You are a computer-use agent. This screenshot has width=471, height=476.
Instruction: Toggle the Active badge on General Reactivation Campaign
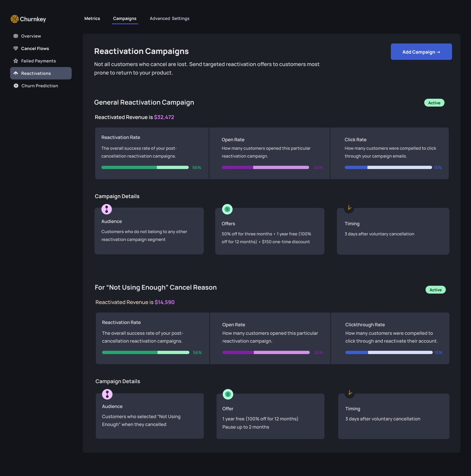click(434, 102)
